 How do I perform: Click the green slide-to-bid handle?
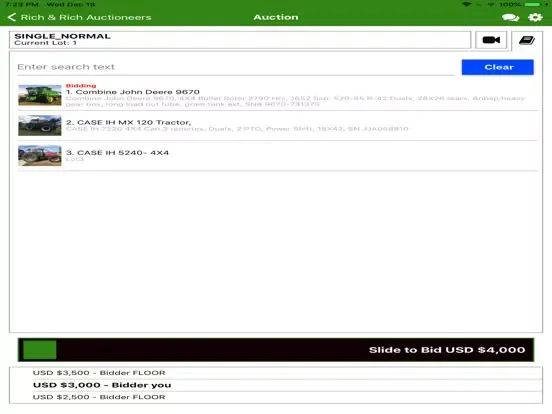40,350
